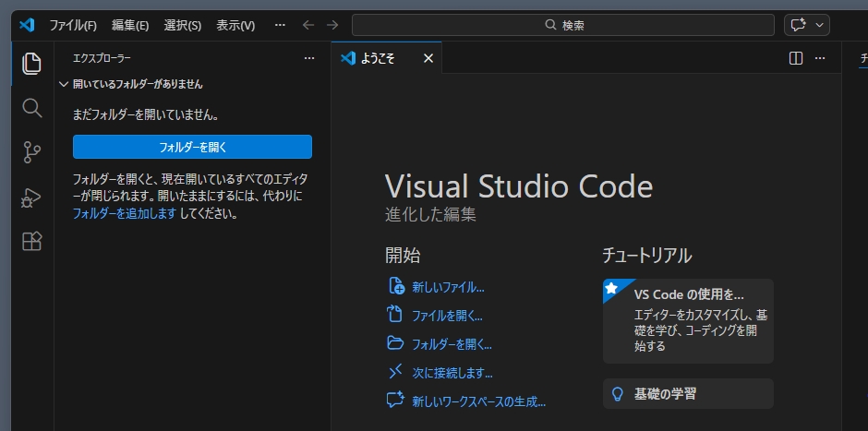Expand the chat dropdown arrow
Image resolution: width=868 pixels, height=431 pixels.
(819, 25)
